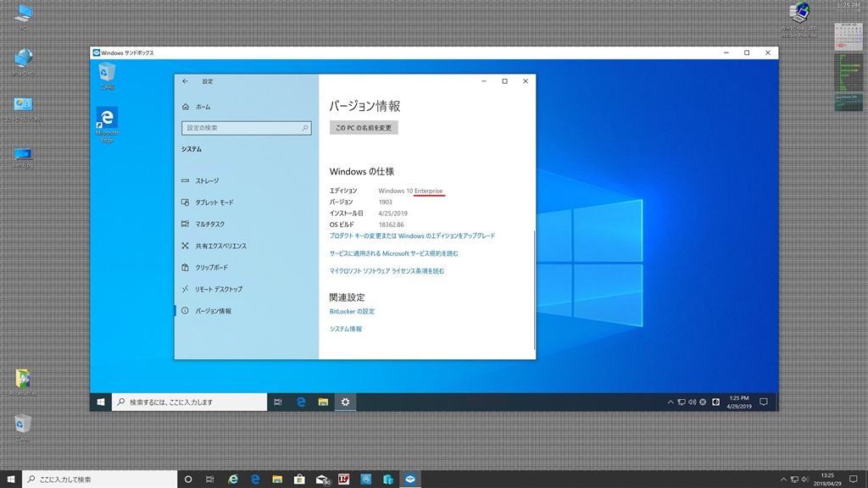Open Task View in sandbox taskbar
The image size is (868, 488).
click(278, 402)
